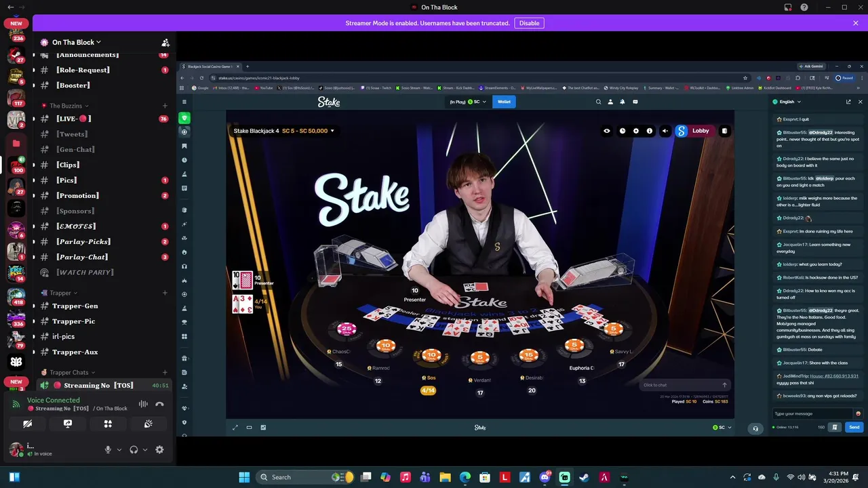Image resolution: width=868 pixels, height=488 pixels.
Task: Mute the Discord microphone
Action: click(108, 449)
